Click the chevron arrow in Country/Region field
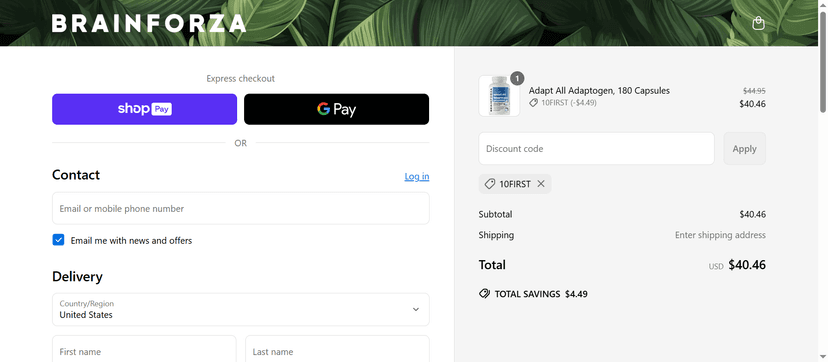Screen dimensions: 828x362 pos(416,309)
